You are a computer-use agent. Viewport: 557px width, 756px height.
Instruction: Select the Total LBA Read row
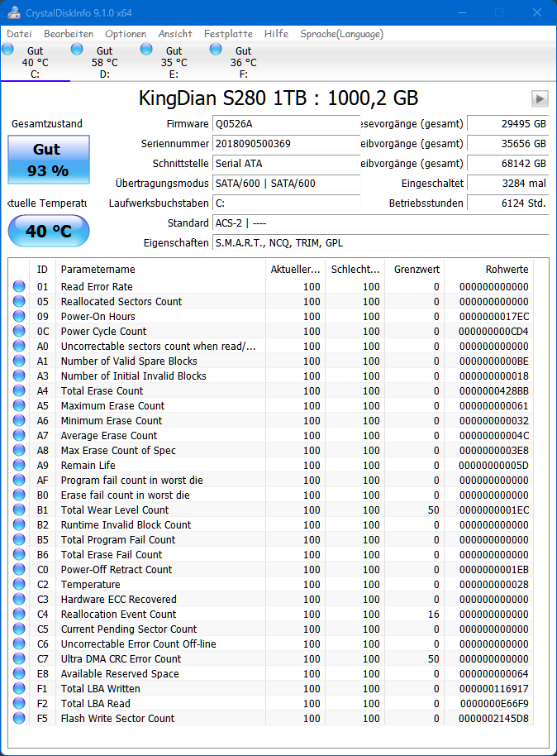(x=271, y=703)
